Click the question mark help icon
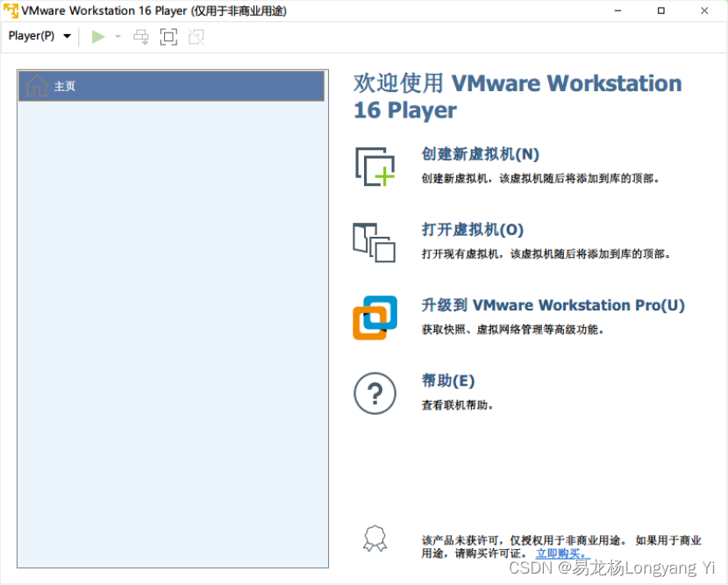Viewport: 728px width, 585px height. [x=375, y=394]
